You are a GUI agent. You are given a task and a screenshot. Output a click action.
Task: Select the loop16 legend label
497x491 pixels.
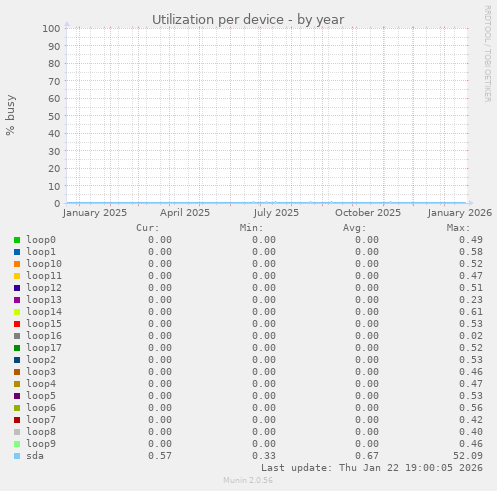point(44,336)
